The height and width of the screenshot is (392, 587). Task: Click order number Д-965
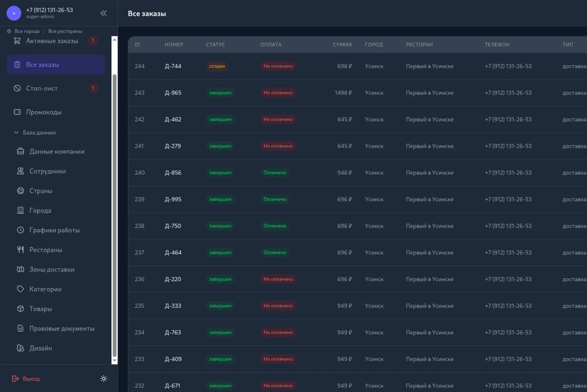(173, 93)
